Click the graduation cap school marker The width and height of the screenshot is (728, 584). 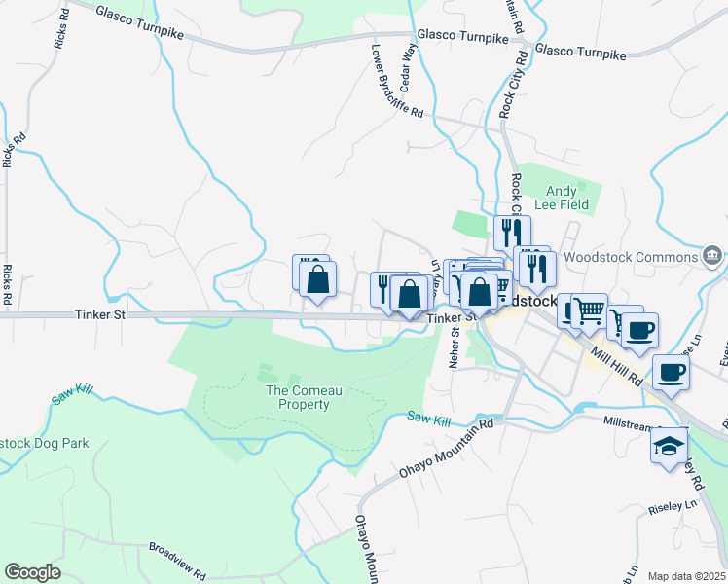(669, 447)
